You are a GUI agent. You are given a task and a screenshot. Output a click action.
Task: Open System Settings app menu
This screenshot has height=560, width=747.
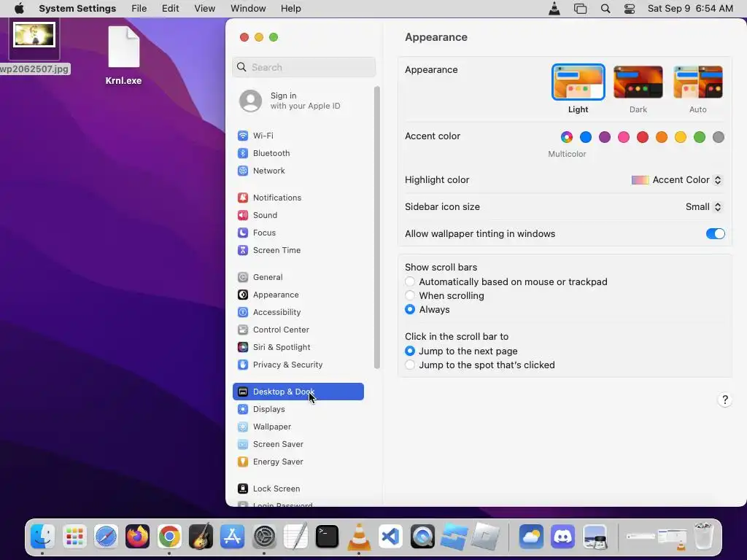point(77,9)
